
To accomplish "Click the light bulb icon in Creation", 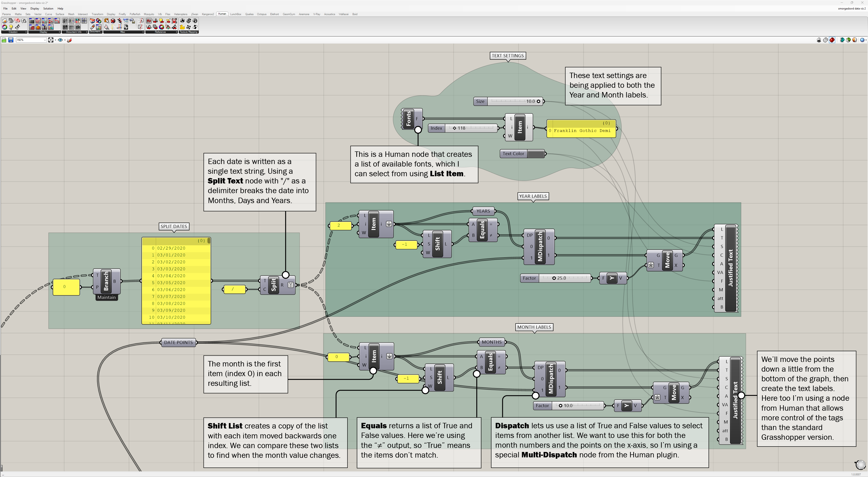I will click(11, 27).
